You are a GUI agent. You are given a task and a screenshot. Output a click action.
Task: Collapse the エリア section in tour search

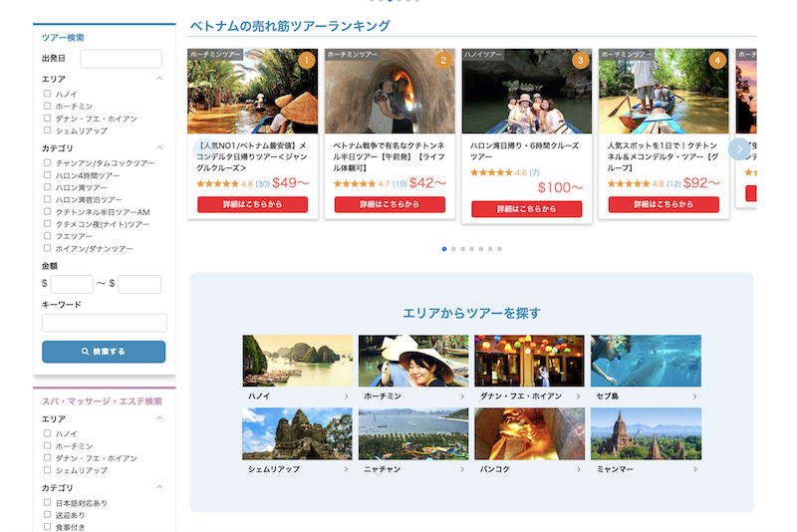[x=159, y=78]
